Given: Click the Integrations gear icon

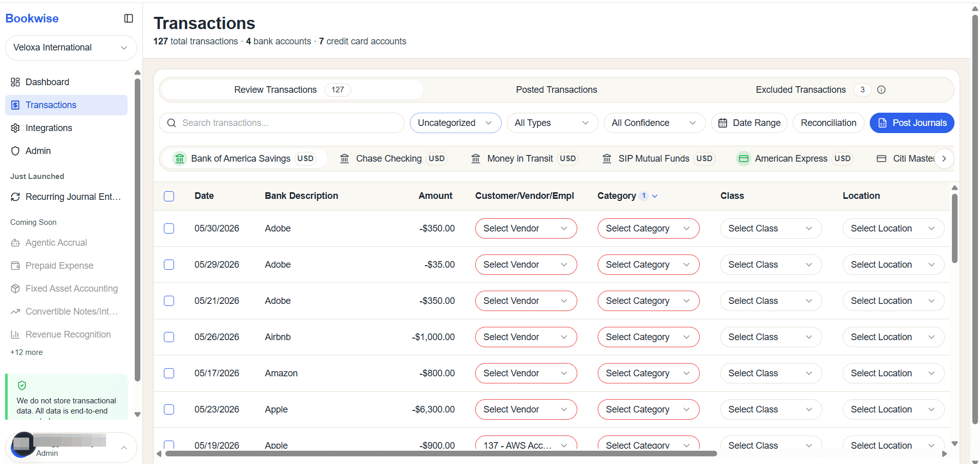Looking at the screenshot, I should click(15, 128).
